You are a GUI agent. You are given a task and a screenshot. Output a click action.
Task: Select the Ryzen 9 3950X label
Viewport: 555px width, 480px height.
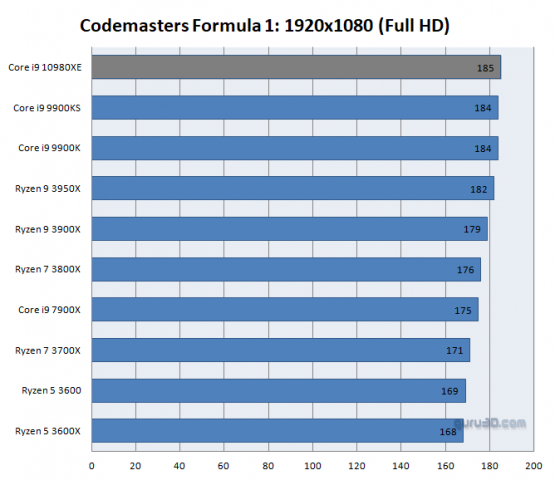[x=48, y=189]
